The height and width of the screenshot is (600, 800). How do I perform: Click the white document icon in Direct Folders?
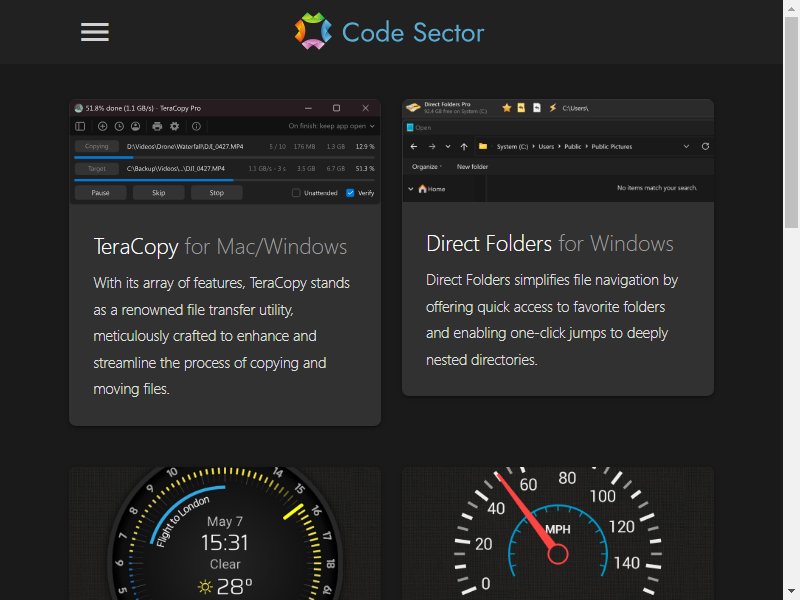(x=537, y=108)
